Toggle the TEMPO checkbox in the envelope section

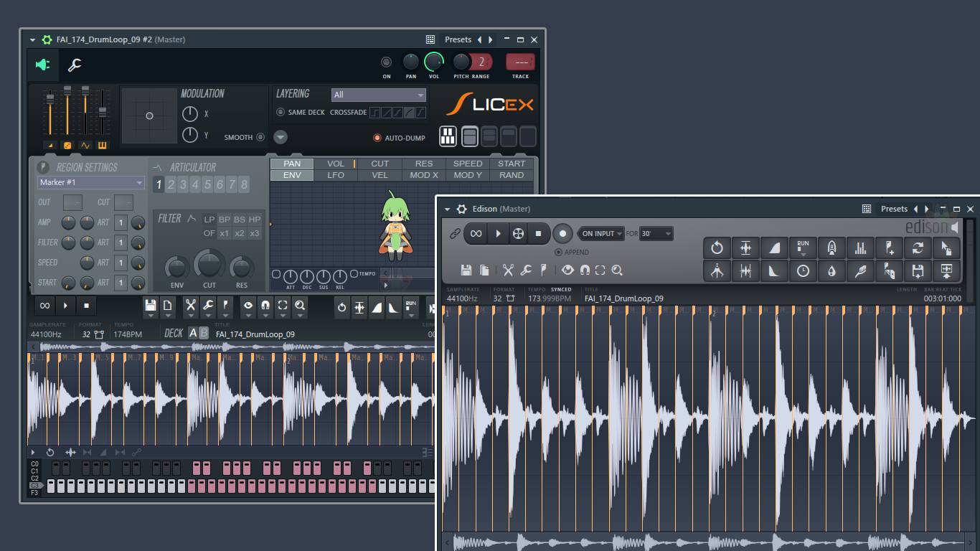[x=354, y=274]
